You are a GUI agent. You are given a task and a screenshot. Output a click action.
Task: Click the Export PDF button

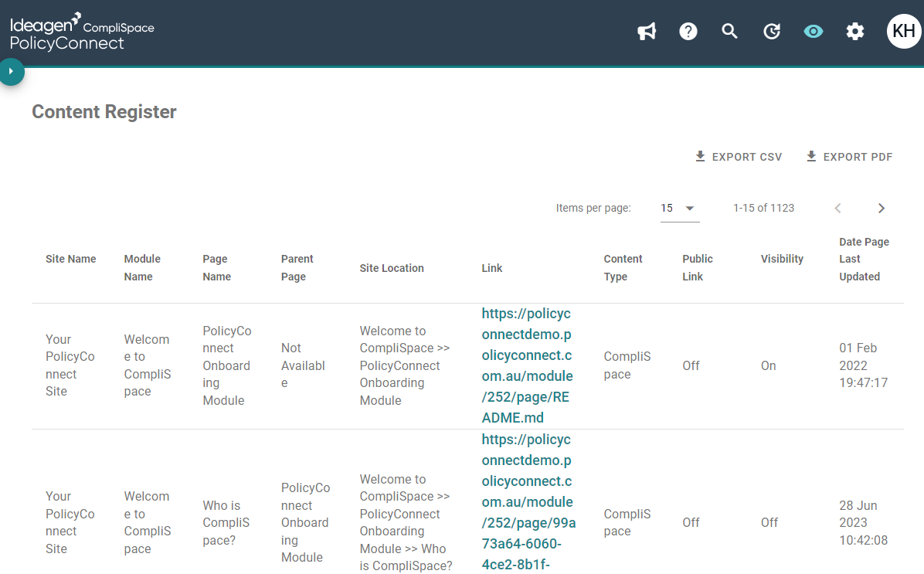[849, 157]
